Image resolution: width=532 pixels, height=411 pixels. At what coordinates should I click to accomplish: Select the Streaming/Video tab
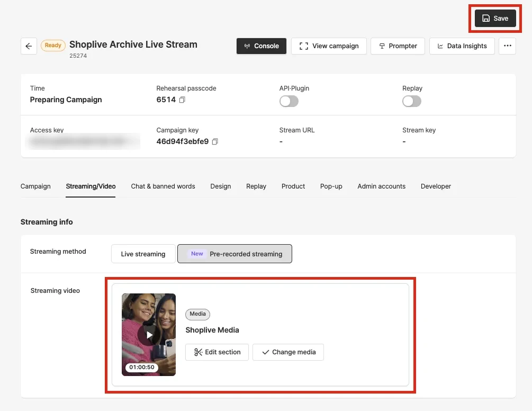(x=91, y=186)
